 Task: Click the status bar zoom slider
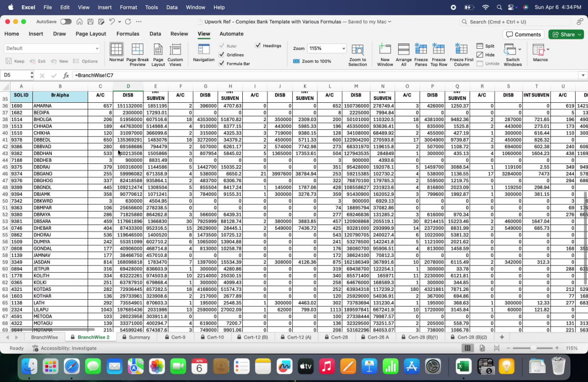[533, 349]
